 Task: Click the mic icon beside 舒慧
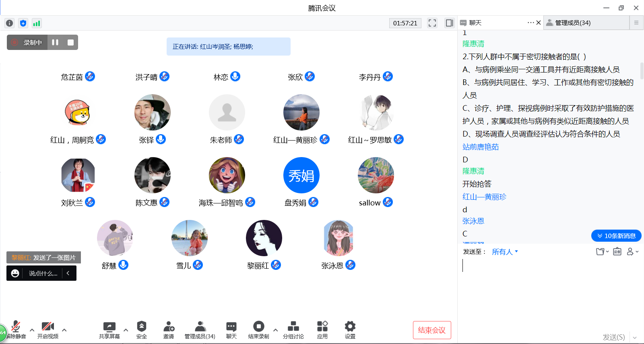tap(124, 265)
